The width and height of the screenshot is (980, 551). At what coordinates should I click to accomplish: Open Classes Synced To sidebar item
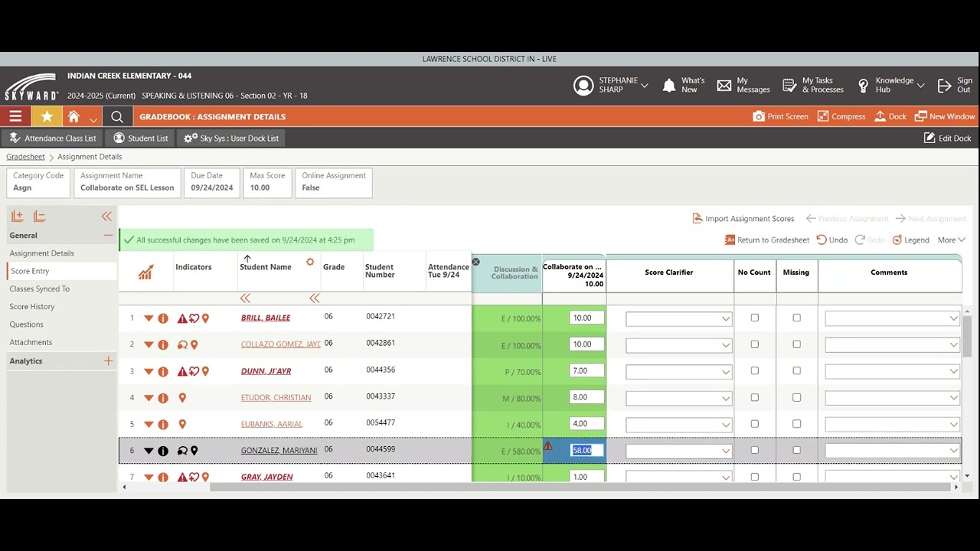click(39, 289)
